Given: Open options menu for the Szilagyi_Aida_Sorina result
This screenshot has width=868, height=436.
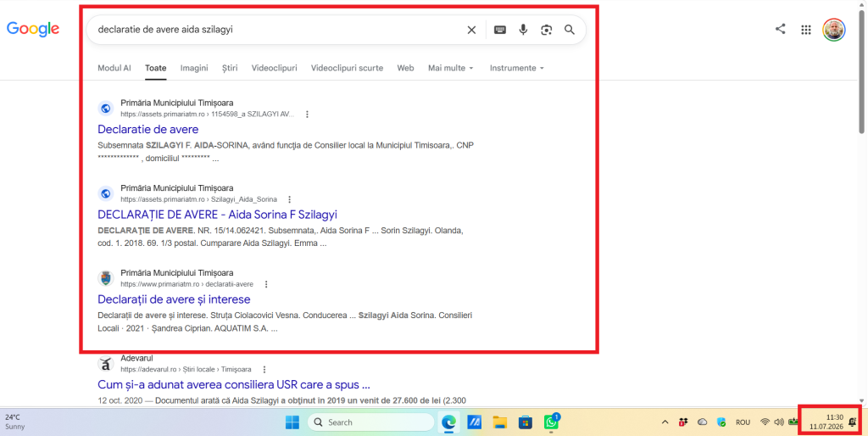Looking at the screenshot, I should coord(289,199).
